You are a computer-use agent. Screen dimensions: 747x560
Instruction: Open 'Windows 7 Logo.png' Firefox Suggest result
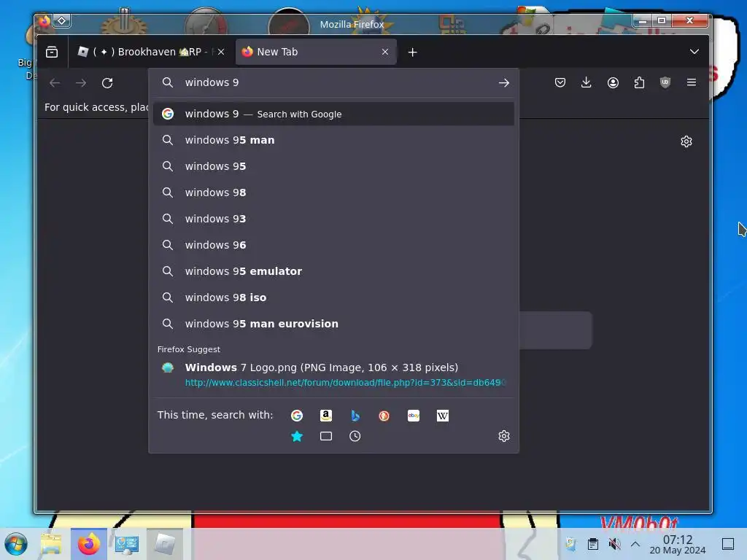click(x=333, y=374)
